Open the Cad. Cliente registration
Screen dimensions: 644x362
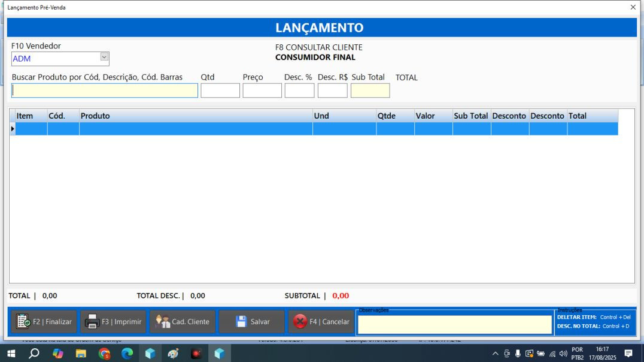(x=183, y=322)
